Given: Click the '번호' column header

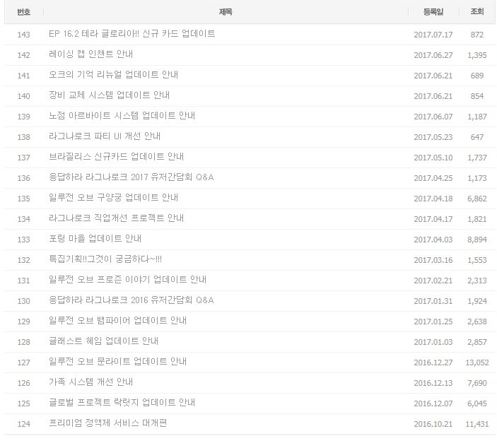Looking at the screenshot, I should point(24,12).
